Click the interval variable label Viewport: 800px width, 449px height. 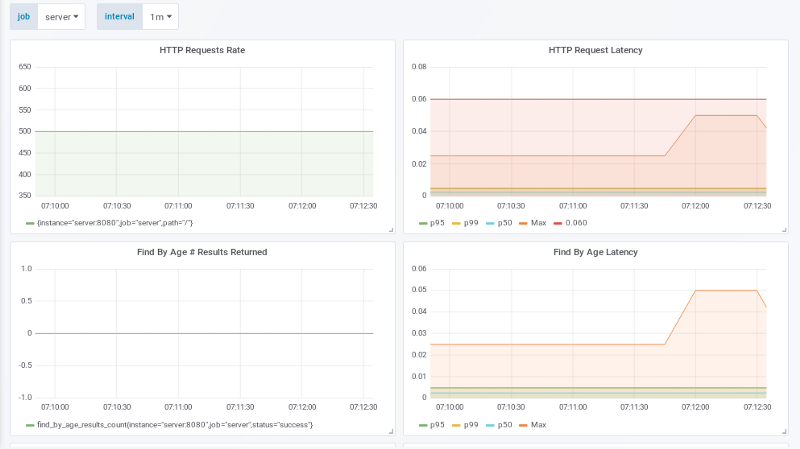coord(119,17)
